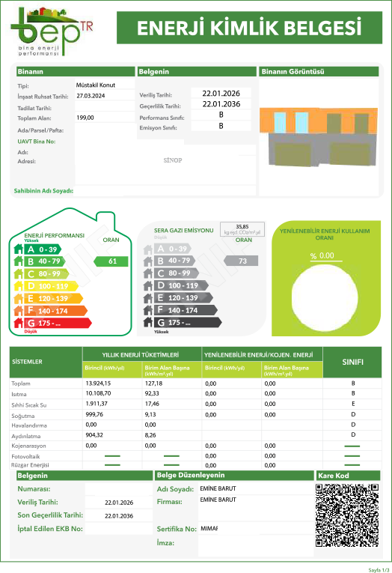Click the dark G emission house icon
The image size is (392, 573).
click(148, 322)
